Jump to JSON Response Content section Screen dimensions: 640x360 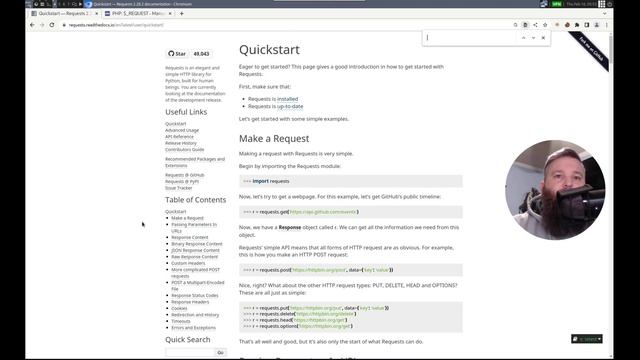click(x=196, y=250)
